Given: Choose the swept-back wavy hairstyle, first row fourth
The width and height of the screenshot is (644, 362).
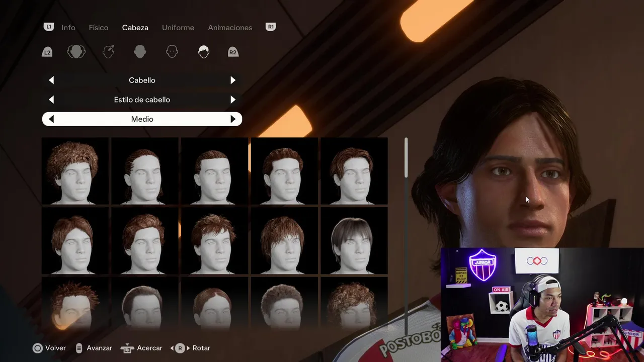Looking at the screenshot, I should (x=284, y=171).
